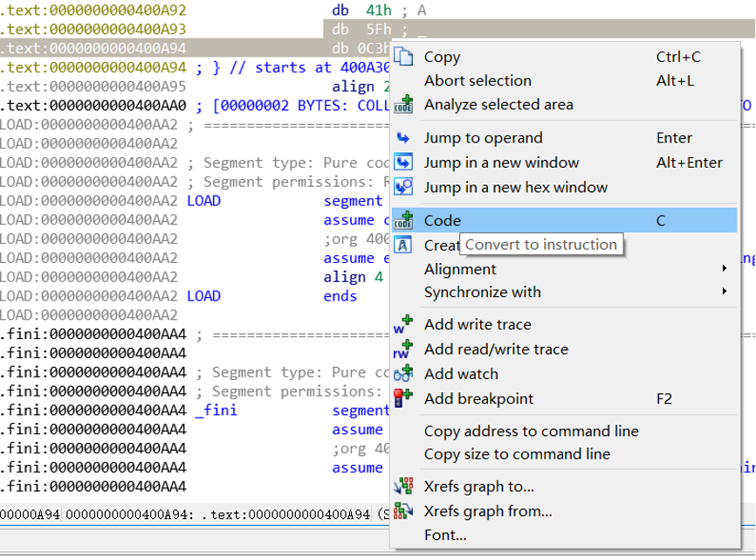Click the Xrefs graph from icon

pyautogui.click(x=403, y=511)
